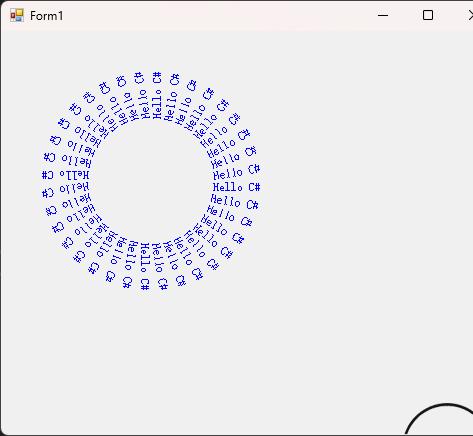Click the black circle arc in bottom-right corner
Viewport: 473px width, 436px height.
pos(439,418)
